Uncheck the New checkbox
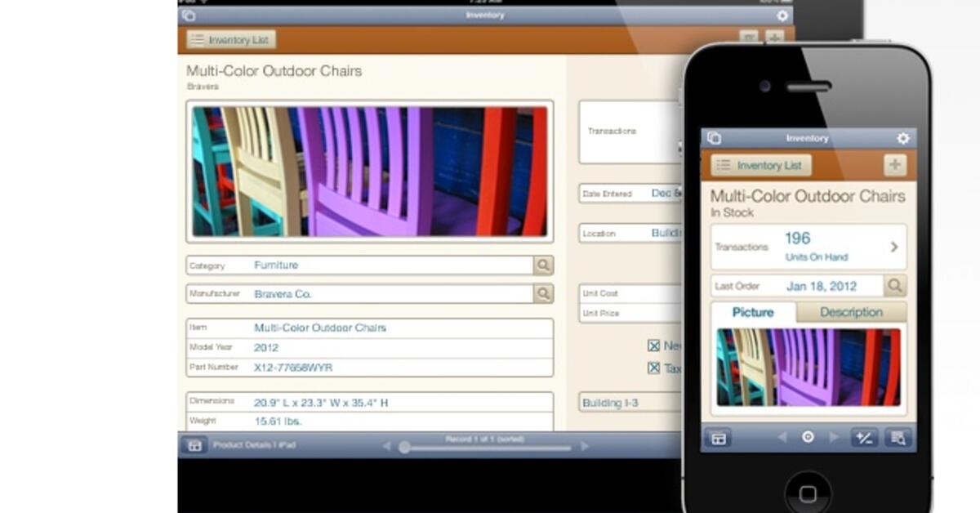Image resolution: width=980 pixels, height=513 pixels. [653, 346]
